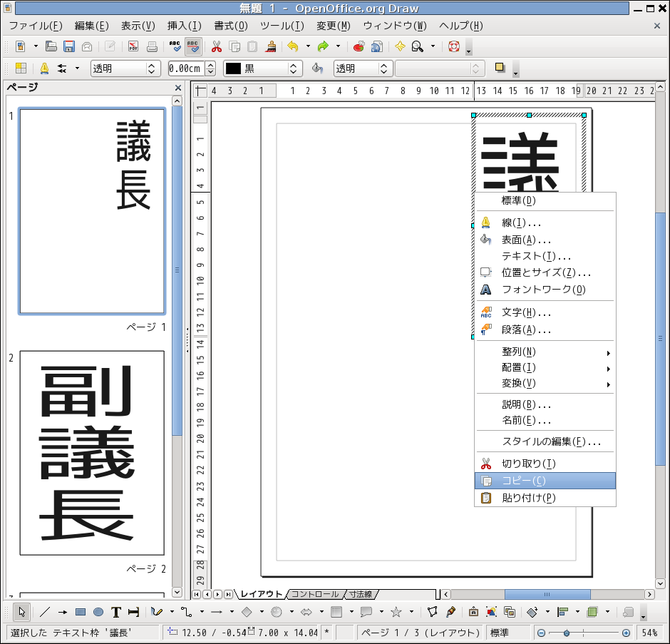Switch to the コントロール layer tab
The image size is (670, 644).
click(315, 594)
